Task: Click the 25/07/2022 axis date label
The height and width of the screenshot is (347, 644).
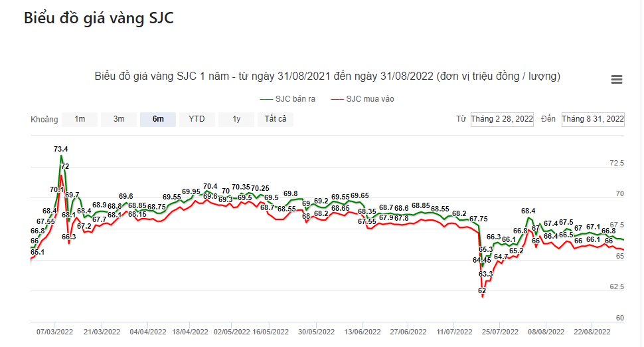Action: (x=500, y=332)
